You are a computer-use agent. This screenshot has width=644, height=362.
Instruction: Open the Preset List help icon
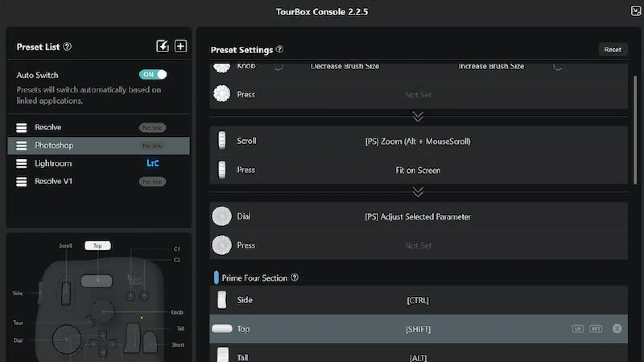pos(67,47)
